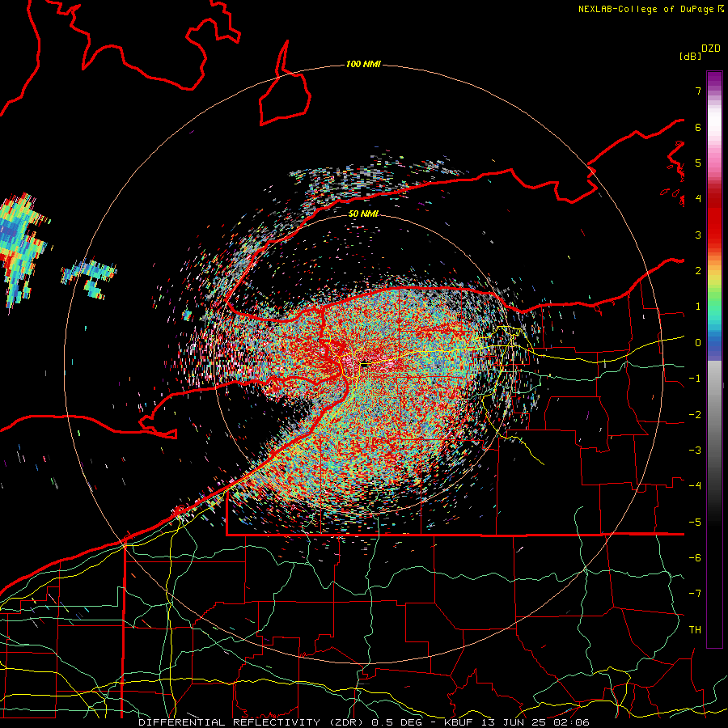Click the -3 scale value

[x=695, y=451]
